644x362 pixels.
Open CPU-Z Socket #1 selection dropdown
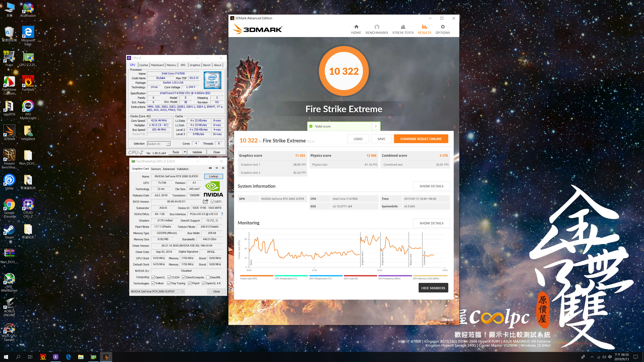159,144
